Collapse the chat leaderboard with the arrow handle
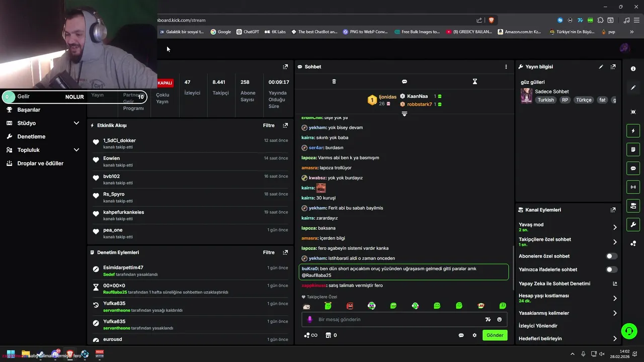The image size is (644, 362). coord(404,114)
